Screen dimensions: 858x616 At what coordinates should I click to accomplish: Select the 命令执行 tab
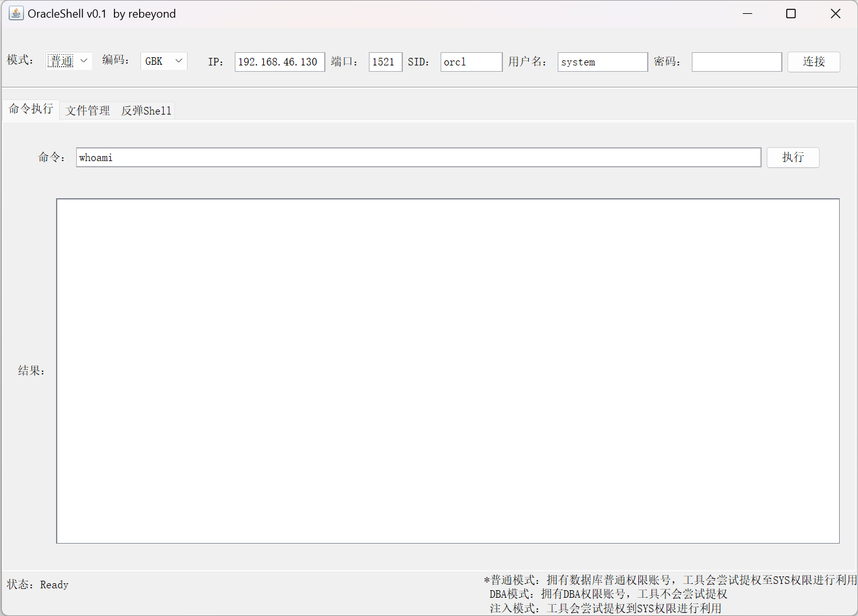(31, 109)
